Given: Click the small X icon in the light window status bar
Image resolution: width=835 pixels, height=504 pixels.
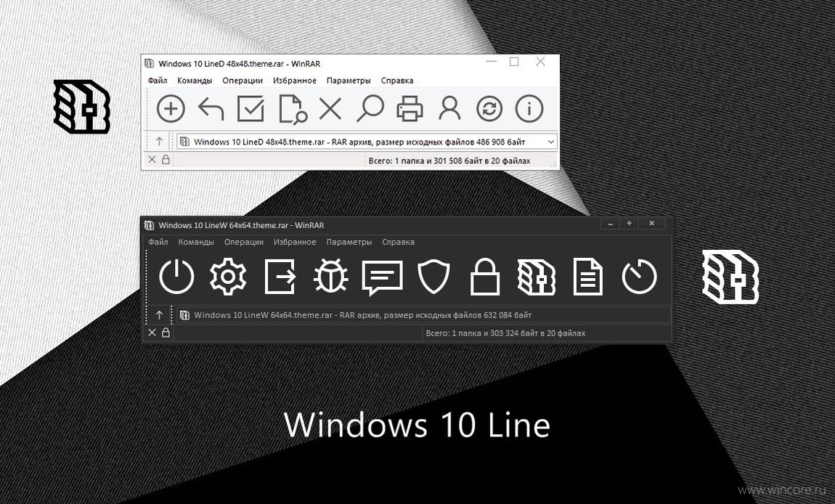Looking at the screenshot, I should point(152,160).
